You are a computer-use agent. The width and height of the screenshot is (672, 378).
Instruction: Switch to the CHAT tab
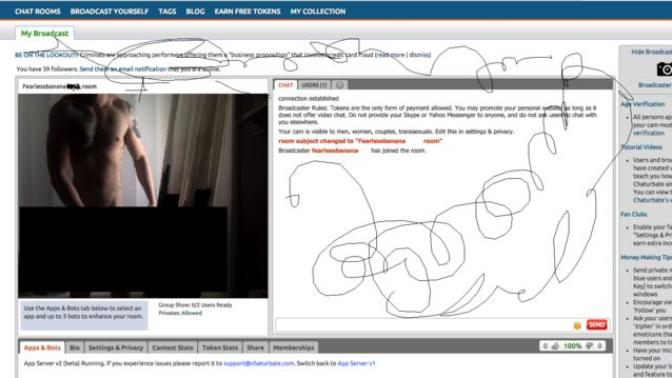tap(285, 85)
